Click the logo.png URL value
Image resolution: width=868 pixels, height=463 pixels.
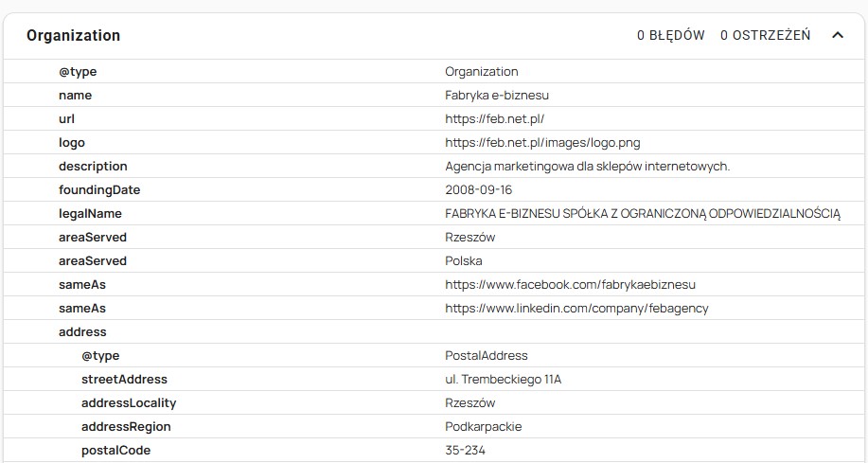coord(542,143)
